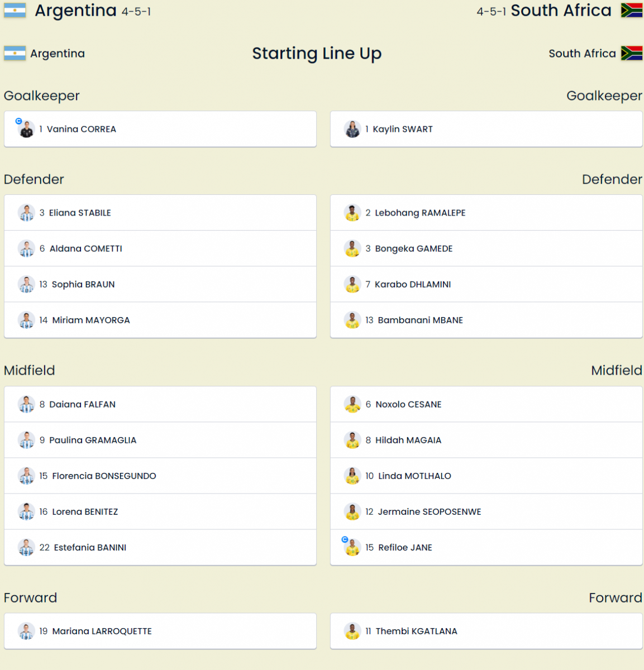Click Thembi Kgatlana's player avatar
Screen dimensions: 644x670
[352, 631]
